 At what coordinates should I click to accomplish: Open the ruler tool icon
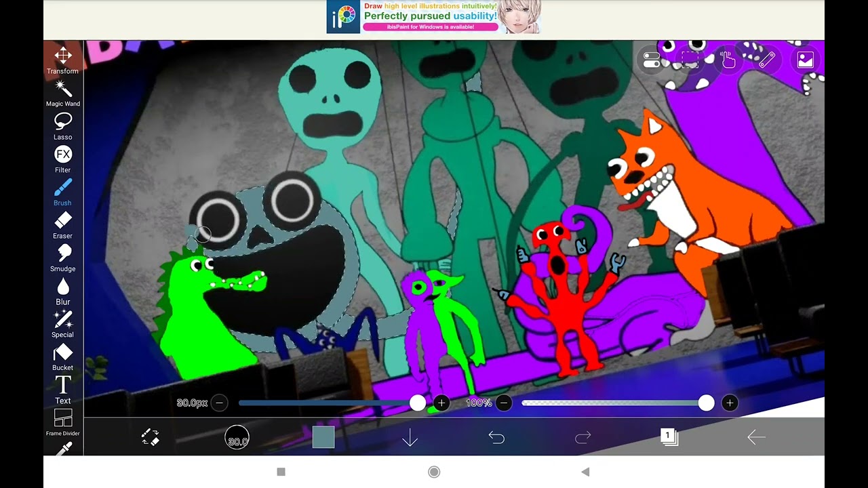pos(767,60)
